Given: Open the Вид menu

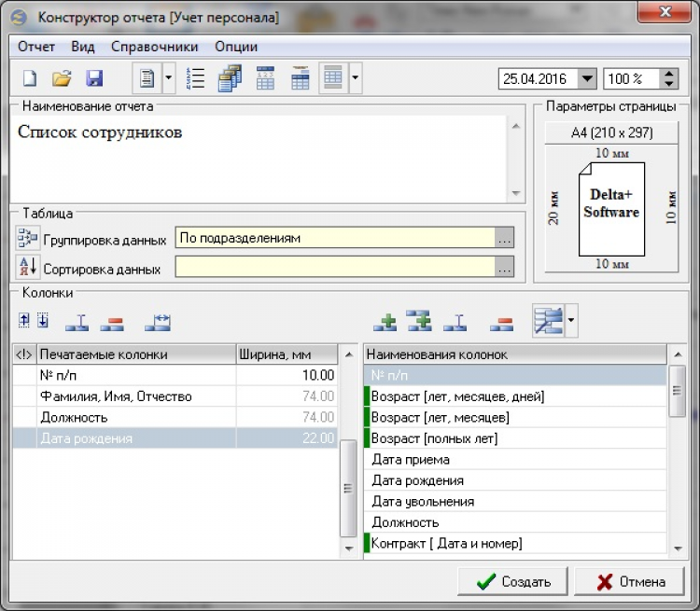Looking at the screenshot, I should click(82, 47).
